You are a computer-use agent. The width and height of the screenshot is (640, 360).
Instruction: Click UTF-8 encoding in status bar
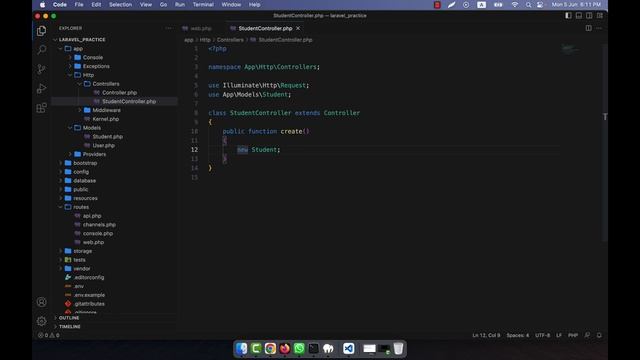pyautogui.click(x=542, y=335)
